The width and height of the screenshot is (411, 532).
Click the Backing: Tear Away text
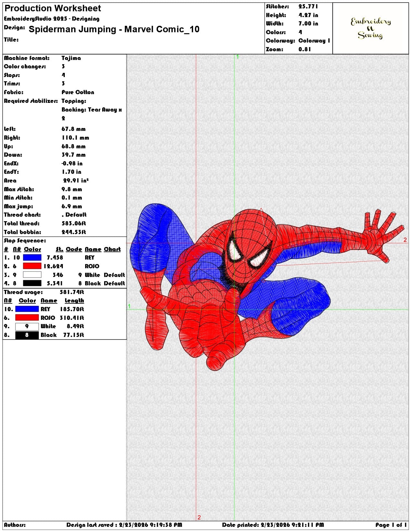92,110
